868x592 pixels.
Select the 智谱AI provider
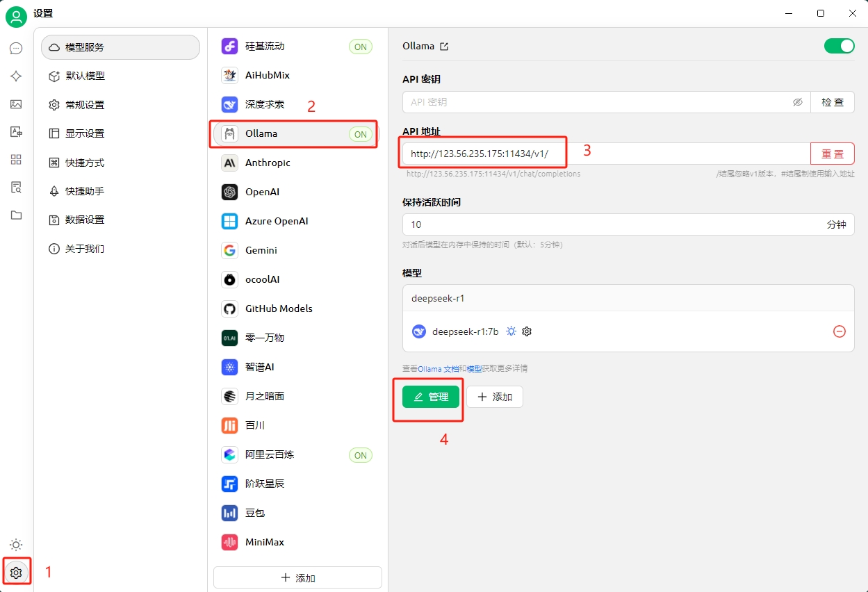297,367
